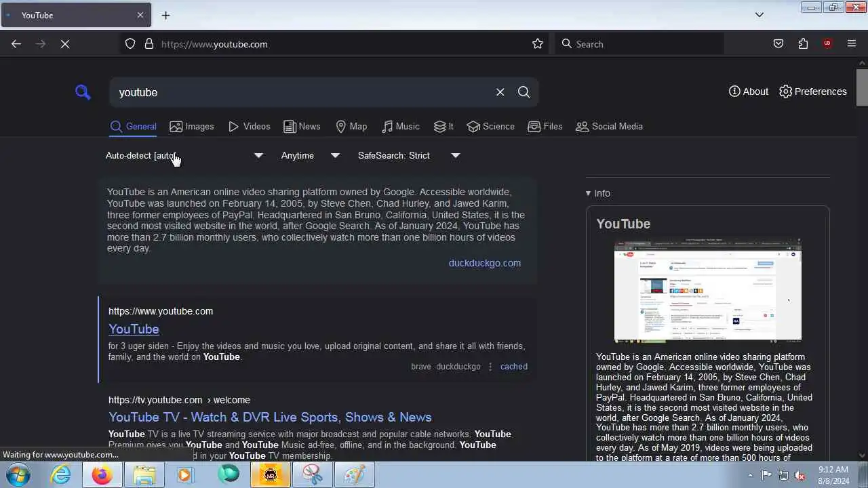The image size is (868, 488).
Task: Switch to Map category tab
Action: pos(351,126)
